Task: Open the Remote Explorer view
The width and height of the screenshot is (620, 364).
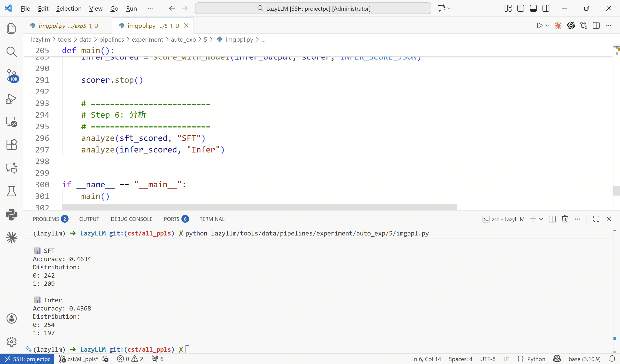Action: click(11, 121)
